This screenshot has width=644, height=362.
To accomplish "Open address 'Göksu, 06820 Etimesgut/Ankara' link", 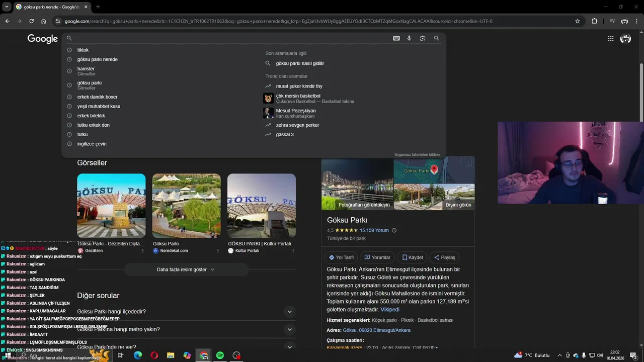I will point(376,330).
